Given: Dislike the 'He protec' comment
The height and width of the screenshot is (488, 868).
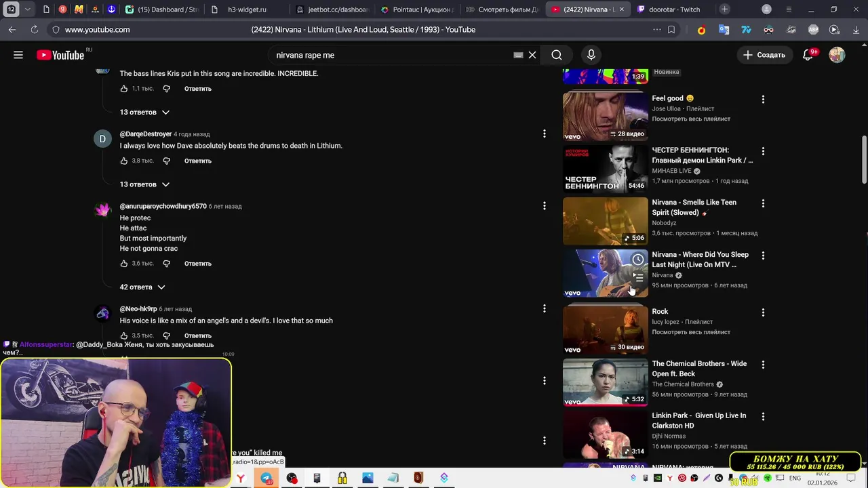Looking at the screenshot, I should click(x=166, y=264).
